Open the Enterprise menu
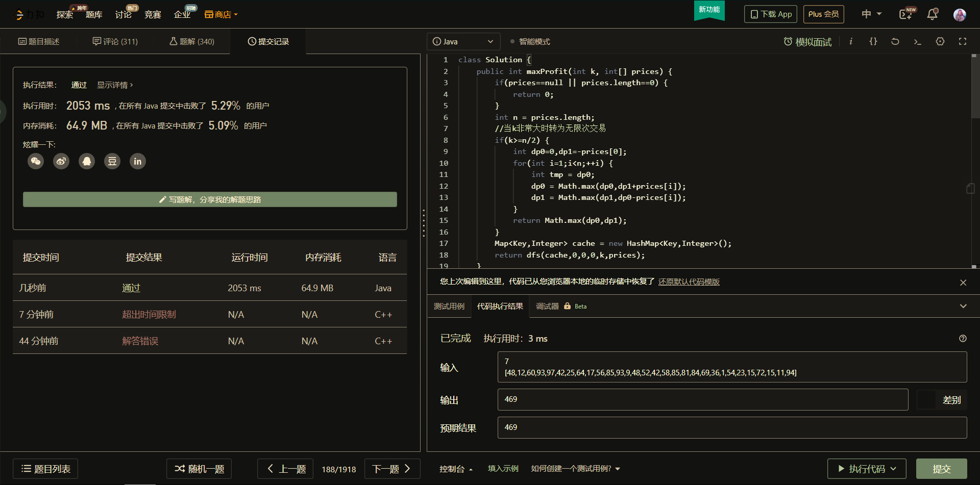The width and height of the screenshot is (980, 485). pos(182,15)
